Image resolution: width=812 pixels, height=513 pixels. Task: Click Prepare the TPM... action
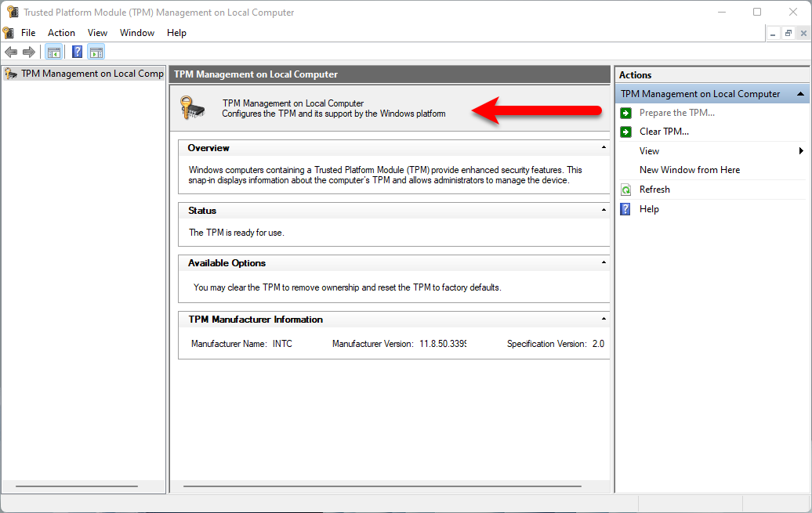coord(677,113)
